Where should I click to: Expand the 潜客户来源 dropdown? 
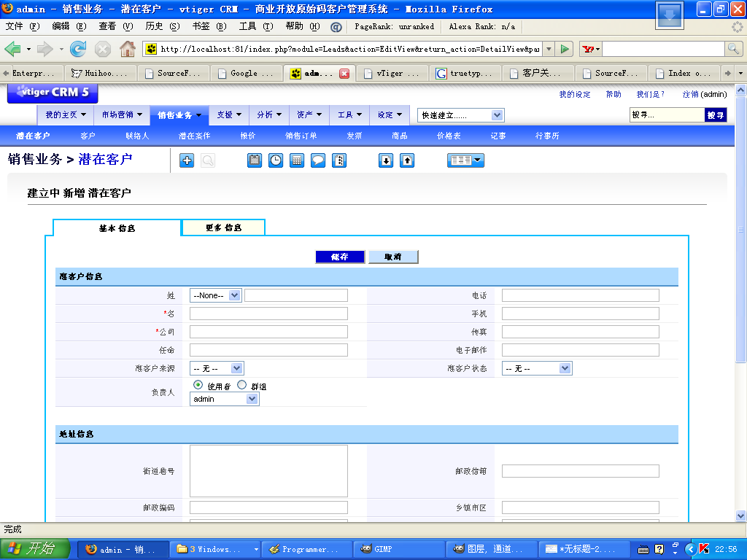tap(217, 368)
